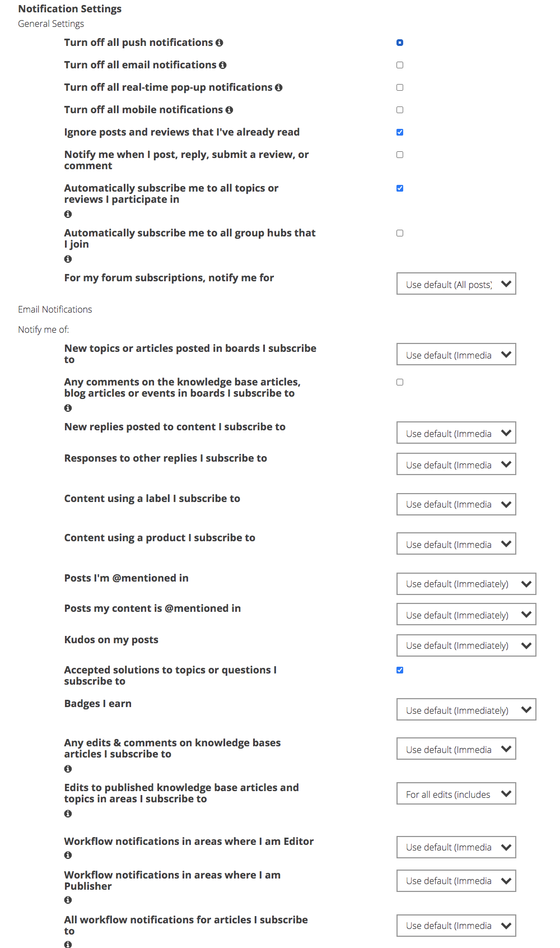Check auto-subscribe to all group hubs

400,233
